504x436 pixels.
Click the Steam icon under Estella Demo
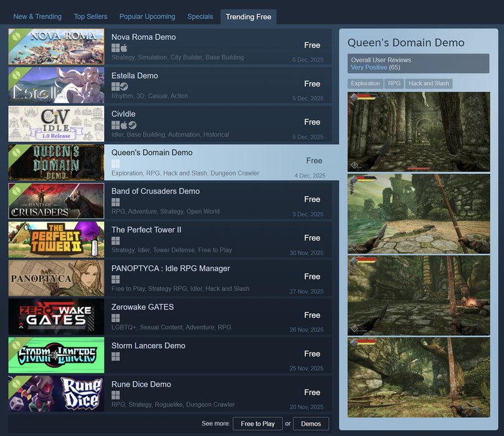[123, 87]
